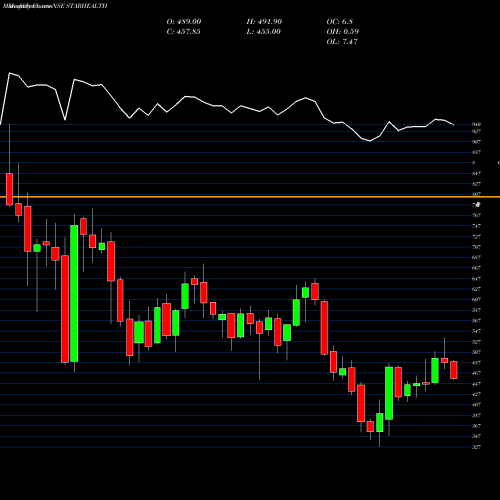
Task: Click the 827 price axis label
Action: point(476,184)
